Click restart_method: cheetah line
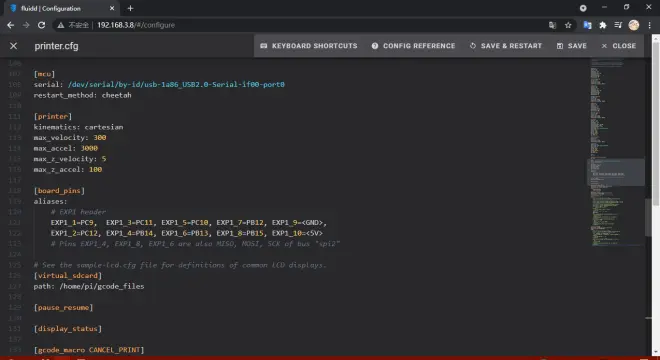Screen dimensions: 660x360 (82, 95)
